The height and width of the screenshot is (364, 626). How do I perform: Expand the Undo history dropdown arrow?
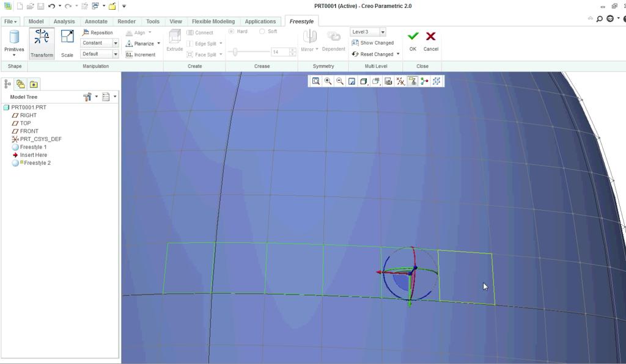point(60,6)
